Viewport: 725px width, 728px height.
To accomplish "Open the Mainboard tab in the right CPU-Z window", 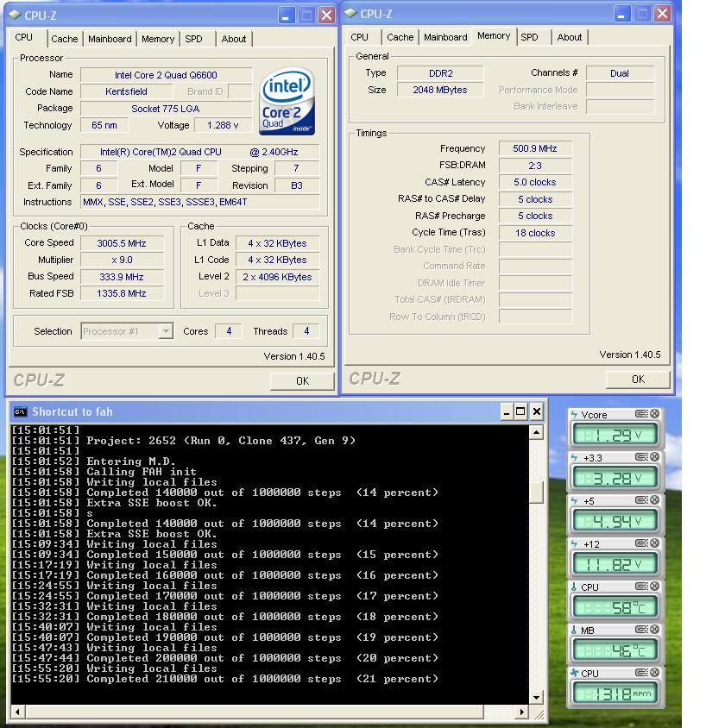I will click(445, 37).
